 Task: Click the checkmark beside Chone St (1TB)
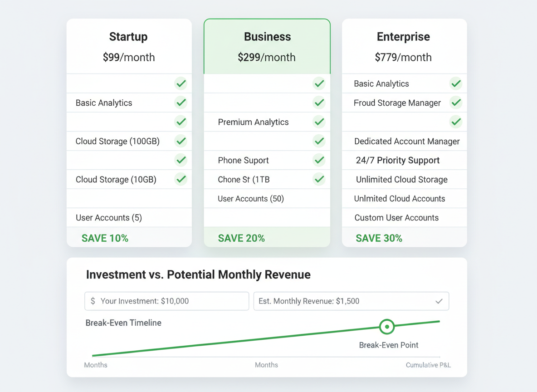[319, 179]
